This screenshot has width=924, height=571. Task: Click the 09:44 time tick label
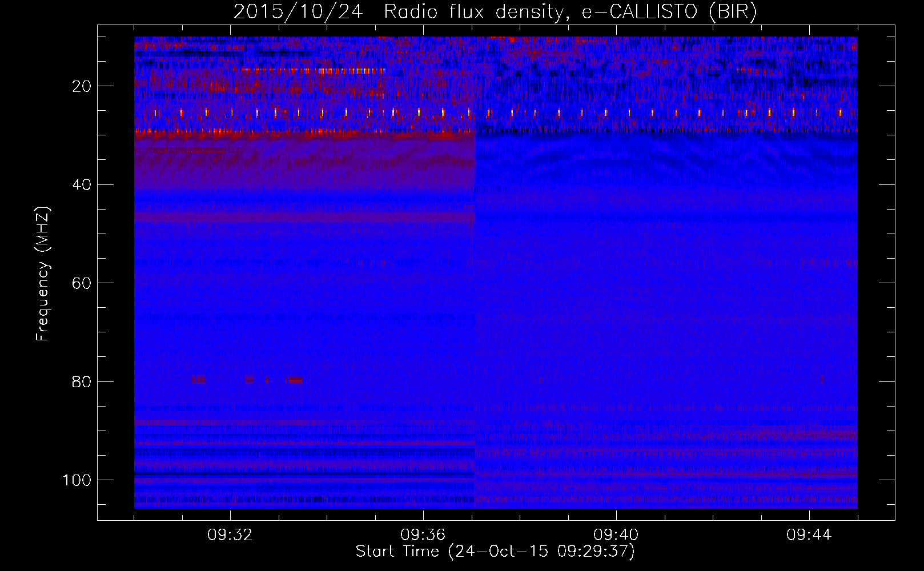tap(809, 535)
